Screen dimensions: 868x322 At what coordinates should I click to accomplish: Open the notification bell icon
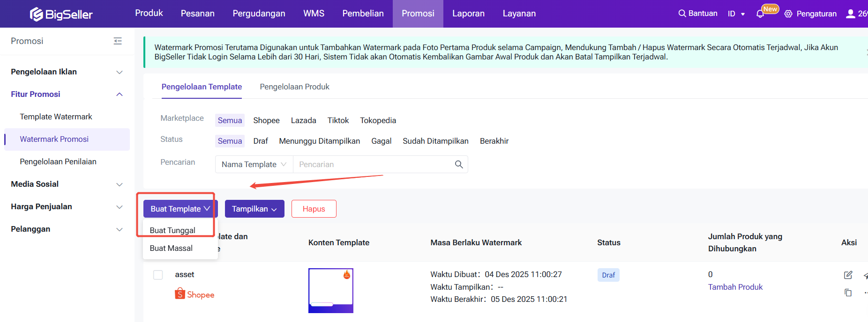760,14
